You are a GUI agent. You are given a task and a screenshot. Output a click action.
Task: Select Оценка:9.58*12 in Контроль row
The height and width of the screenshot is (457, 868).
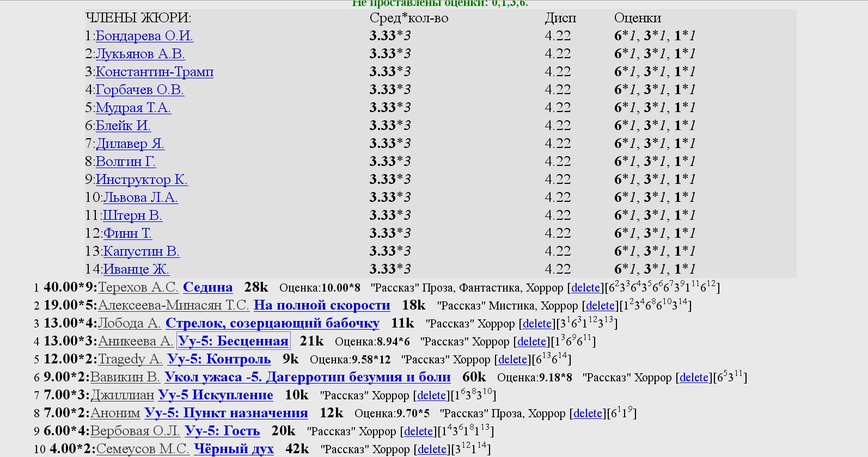(x=350, y=360)
